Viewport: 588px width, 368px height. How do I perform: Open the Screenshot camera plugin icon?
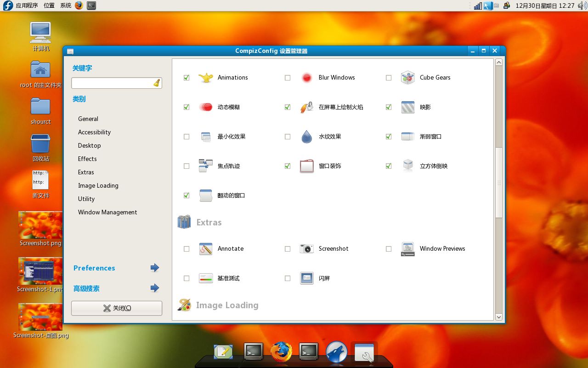pyautogui.click(x=306, y=248)
